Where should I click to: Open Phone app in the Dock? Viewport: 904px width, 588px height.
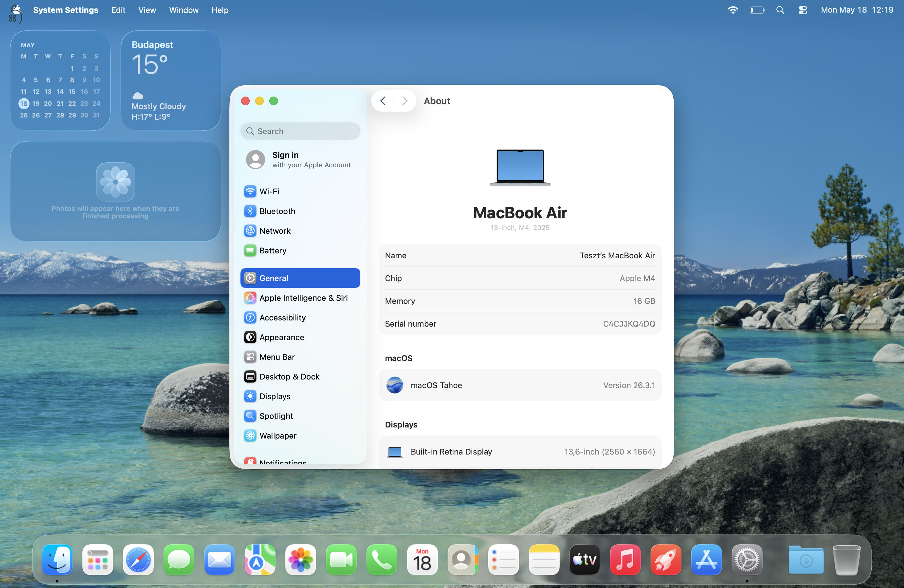click(x=382, y=560)
